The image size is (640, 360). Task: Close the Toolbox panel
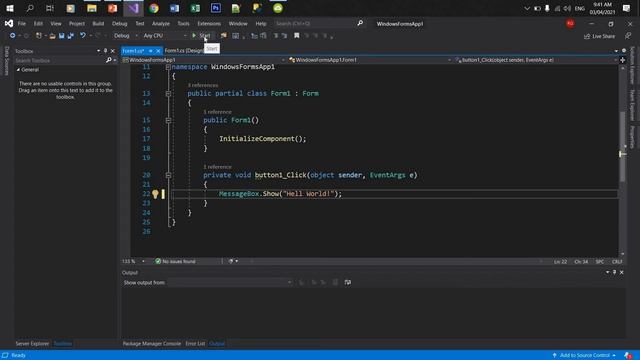pyautogui.click(x=113, y=51)
